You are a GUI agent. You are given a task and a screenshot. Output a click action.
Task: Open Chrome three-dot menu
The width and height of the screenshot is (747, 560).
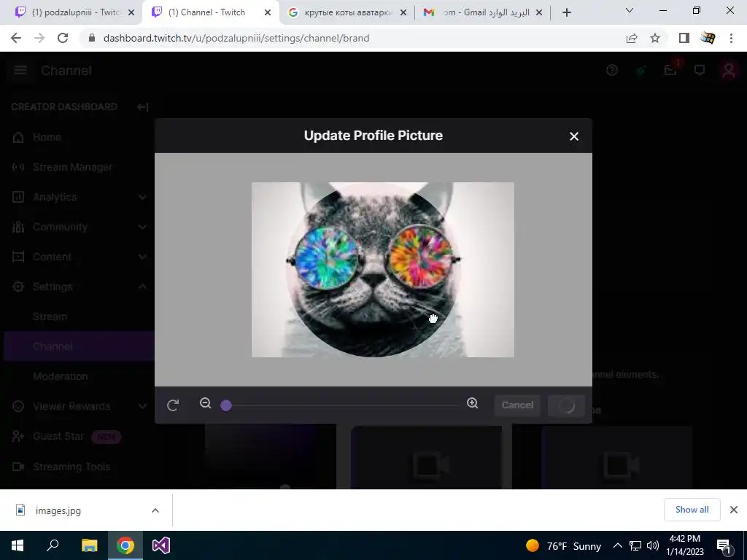point(731,38)
